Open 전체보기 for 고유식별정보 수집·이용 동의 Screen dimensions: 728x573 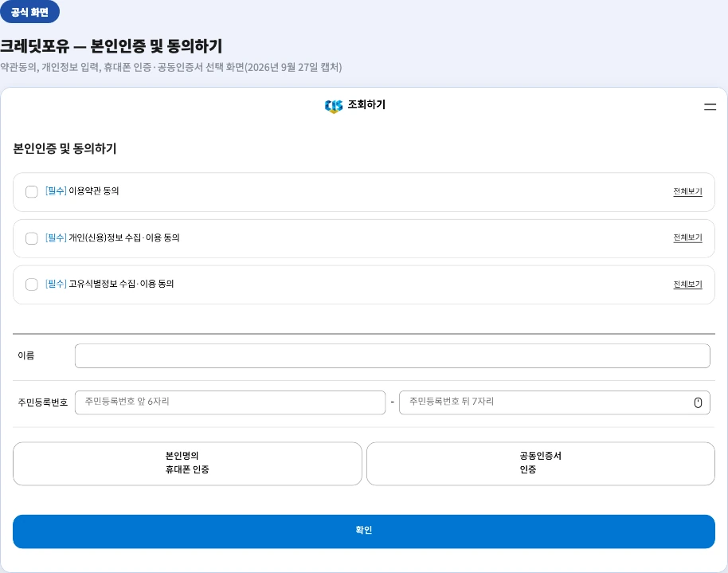687,284
